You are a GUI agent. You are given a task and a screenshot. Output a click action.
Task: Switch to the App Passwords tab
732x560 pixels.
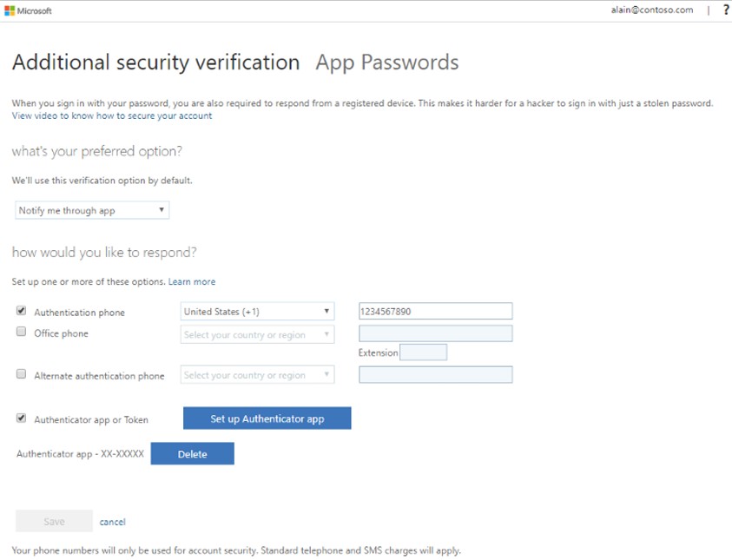(x=387, y=63)
